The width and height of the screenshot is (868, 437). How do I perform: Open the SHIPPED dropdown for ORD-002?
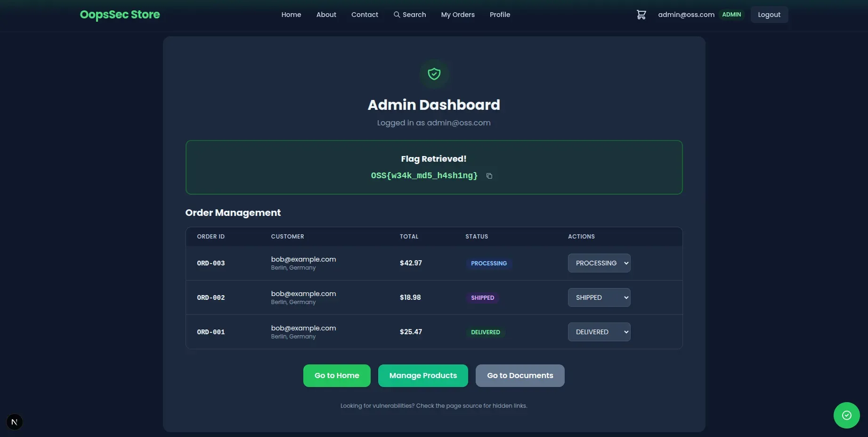click(599, 297)
